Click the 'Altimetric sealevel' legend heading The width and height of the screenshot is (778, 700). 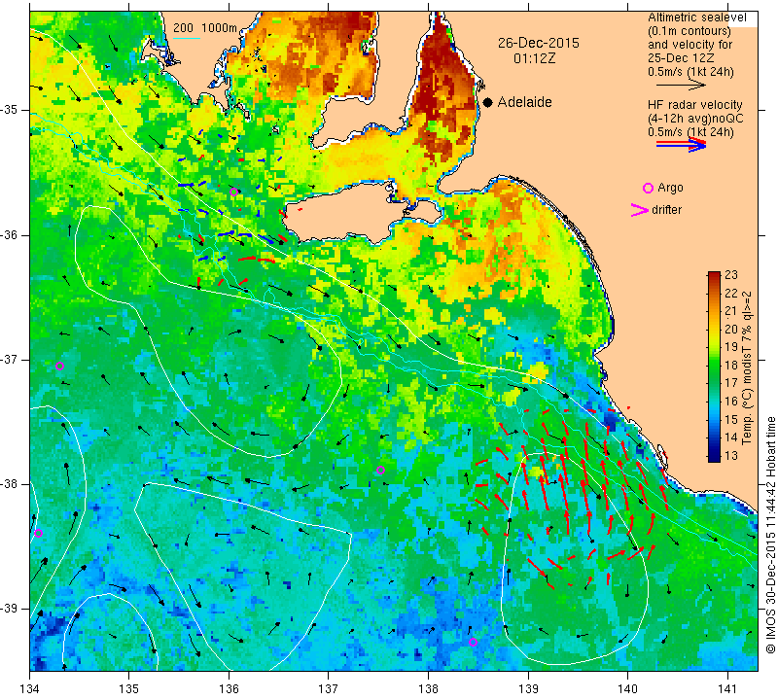pos(696,17)
